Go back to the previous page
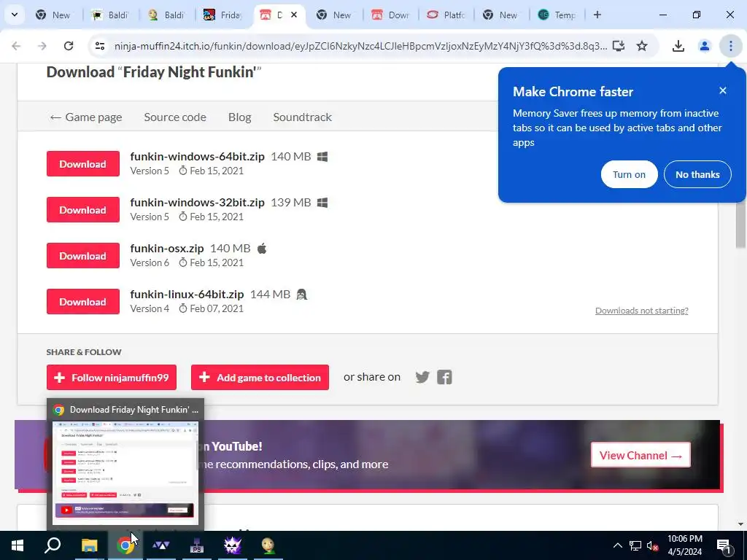 tap(16, 46)
